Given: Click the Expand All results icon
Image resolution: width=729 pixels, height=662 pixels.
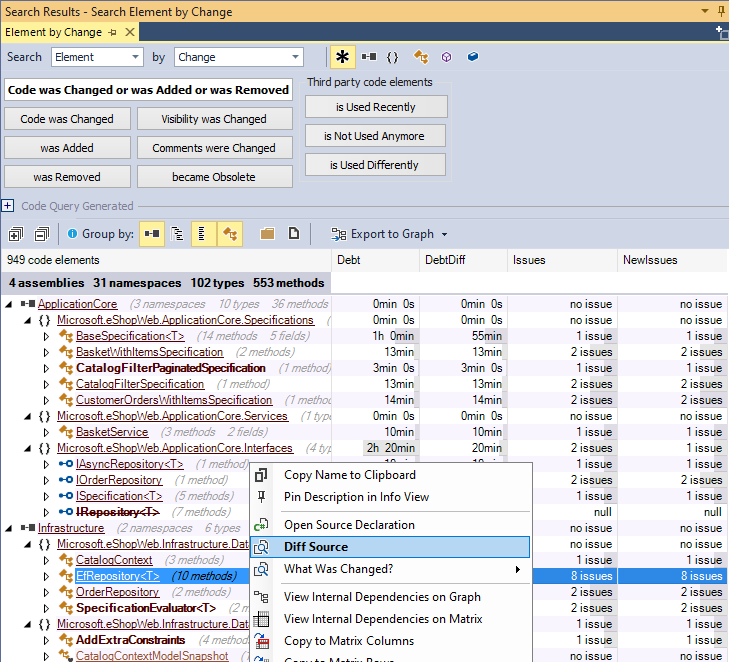Looking at the screenshot, I should (x=16, y=234).
